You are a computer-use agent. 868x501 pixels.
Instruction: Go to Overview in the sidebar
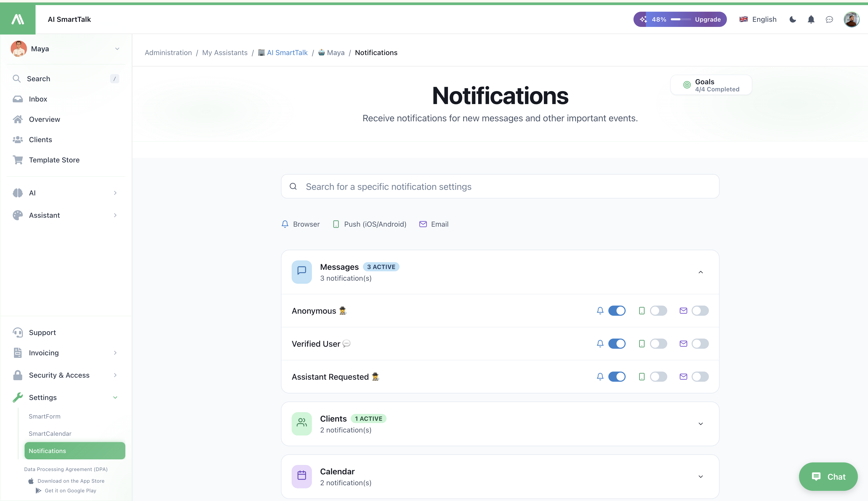pyautogui.click(x=66, y=119)
